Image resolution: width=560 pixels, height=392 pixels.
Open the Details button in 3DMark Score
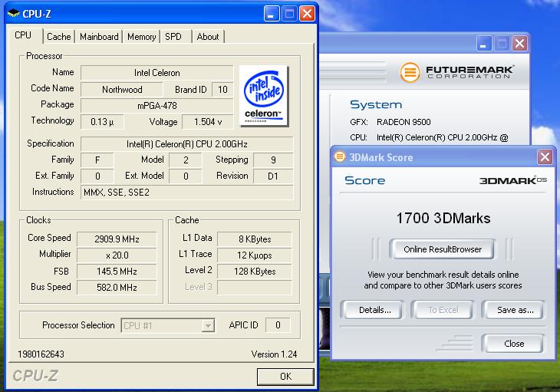[x=374, y=310]
